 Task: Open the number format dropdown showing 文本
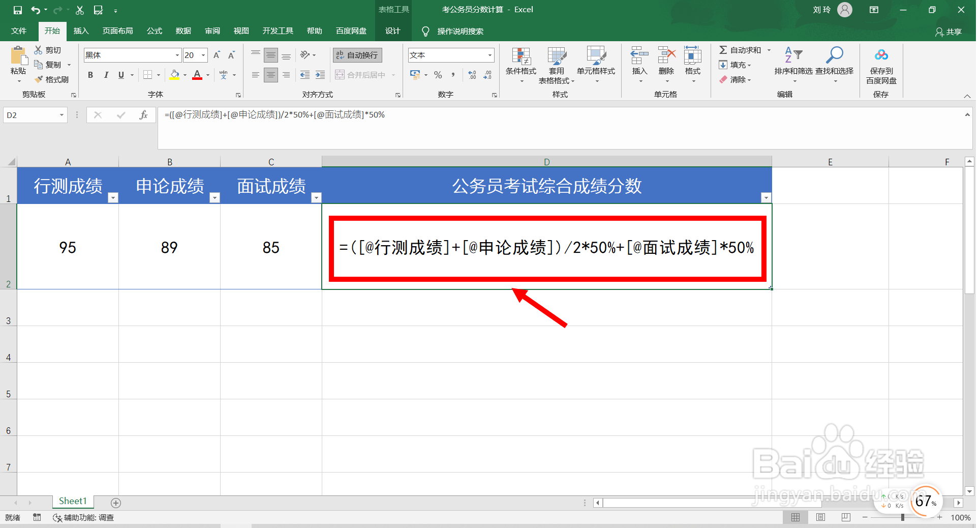click(489, 55)
